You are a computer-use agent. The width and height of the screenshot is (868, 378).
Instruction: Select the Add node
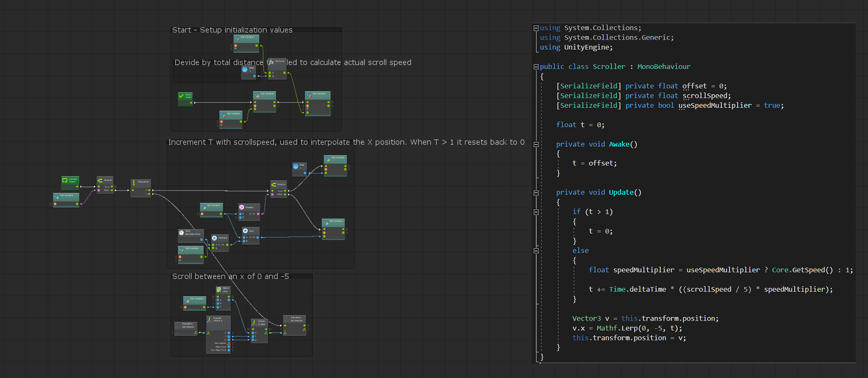click(x=250, y=235)
